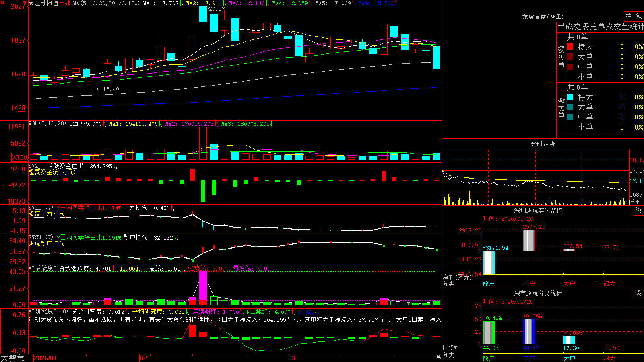Click the 资金研究度: 0.012 value
Viewport: 644px width, 362px height.
pos(100,311)
